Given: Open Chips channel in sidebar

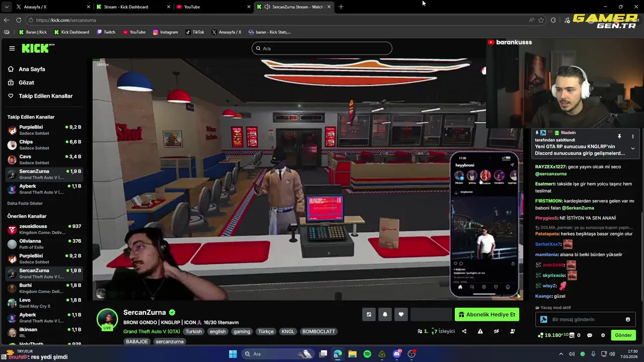Looking at the screenshot, I should point(44,145).
